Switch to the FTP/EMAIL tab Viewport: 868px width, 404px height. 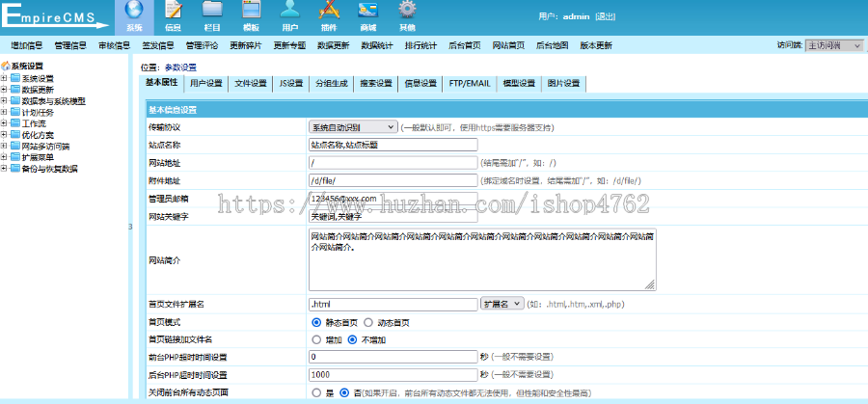click(470, 84)
